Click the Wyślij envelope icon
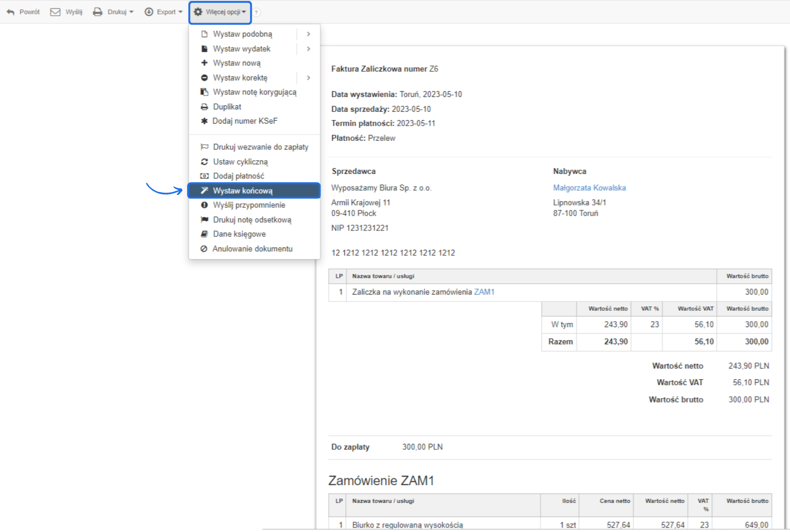The width and height of the screenshot is (790, 532). pyautogui.click(x=55, y=12)
